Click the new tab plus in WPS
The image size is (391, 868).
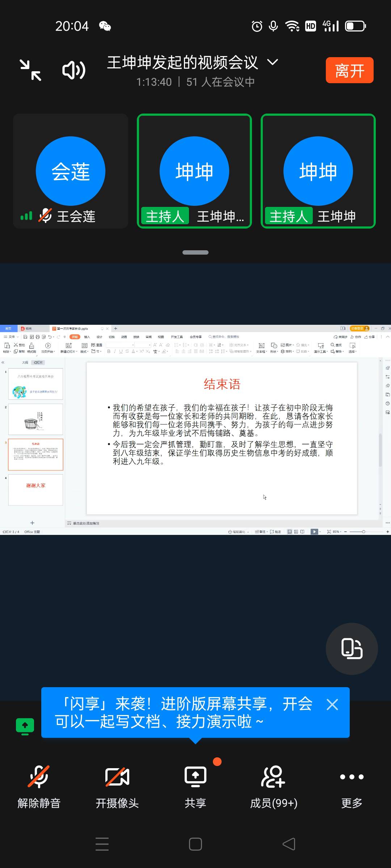pos(115,328)
